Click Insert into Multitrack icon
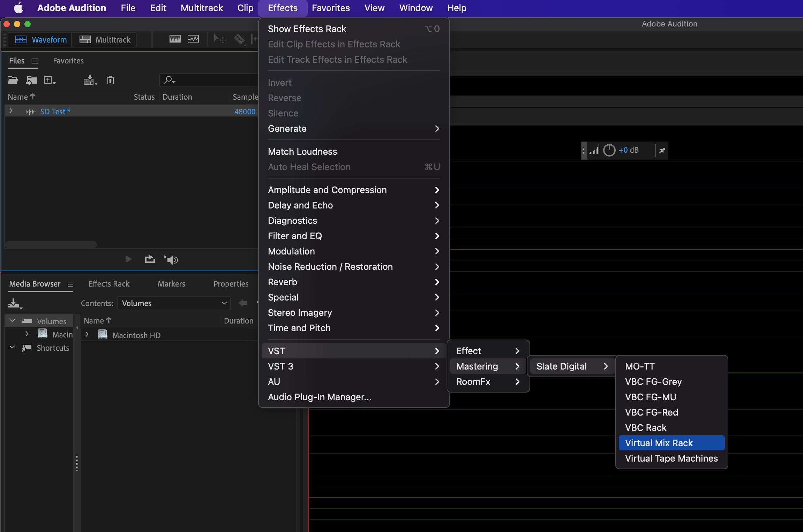Screen dimensions: 803x532 point(90,80)
